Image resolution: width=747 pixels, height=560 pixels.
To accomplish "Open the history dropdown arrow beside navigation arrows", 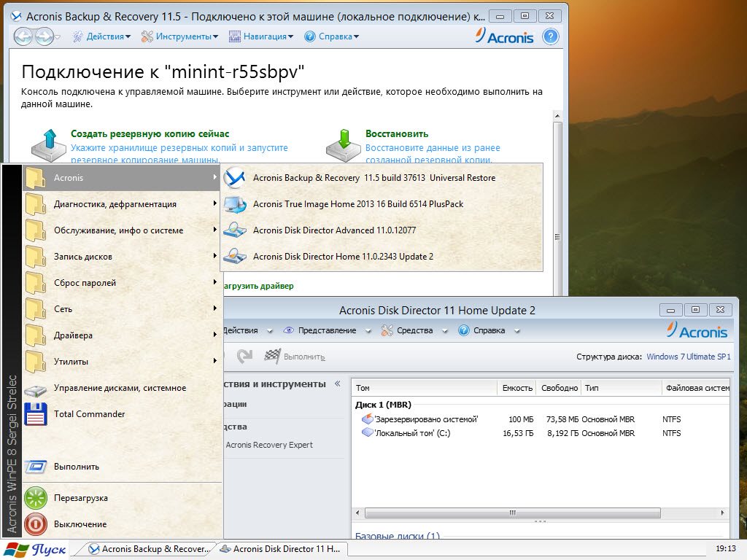I will click(58, 37).
